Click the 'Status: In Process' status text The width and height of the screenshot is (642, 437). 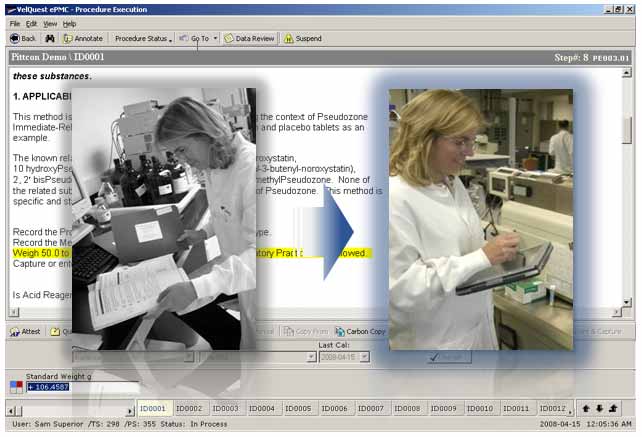click(x=194, y=424)
